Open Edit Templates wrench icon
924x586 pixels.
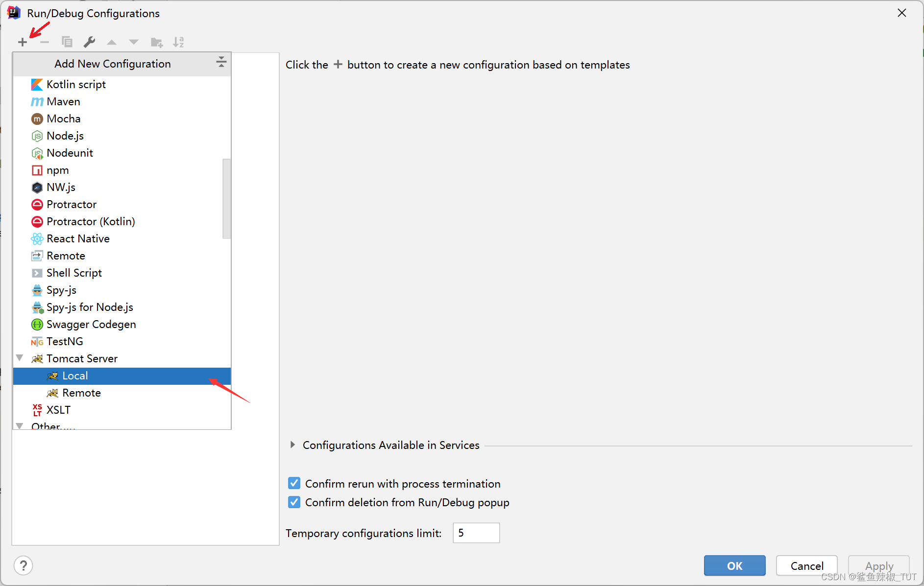pos(89,42)
